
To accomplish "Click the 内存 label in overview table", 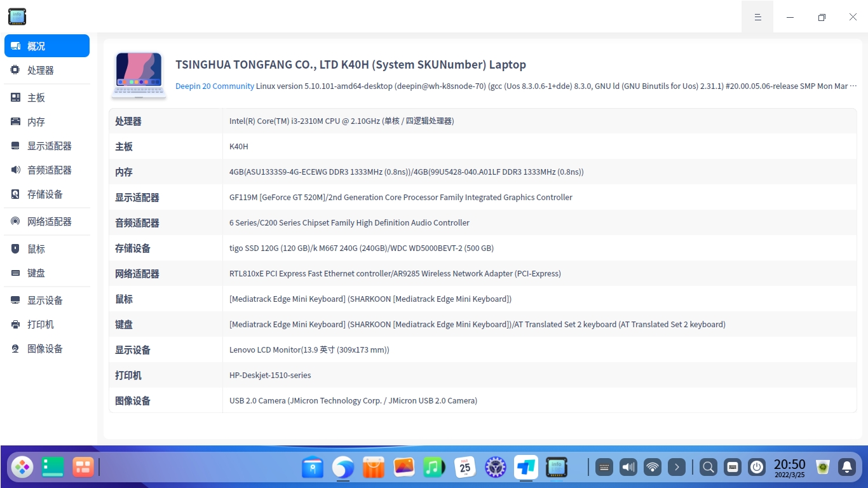I will click(124, 172).
